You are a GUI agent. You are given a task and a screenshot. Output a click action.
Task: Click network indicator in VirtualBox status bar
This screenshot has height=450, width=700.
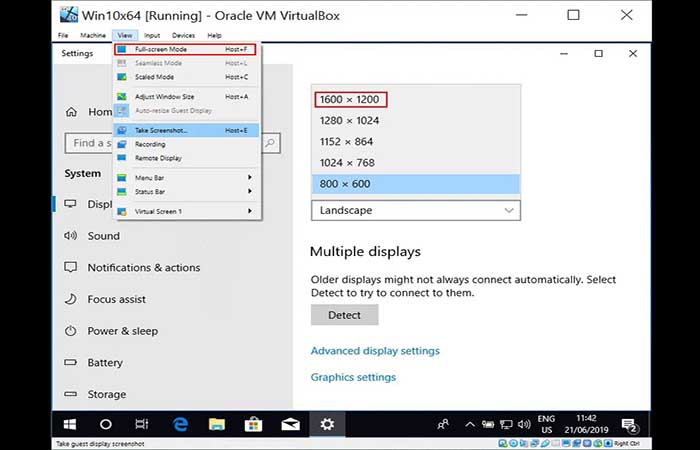point(535,443)
